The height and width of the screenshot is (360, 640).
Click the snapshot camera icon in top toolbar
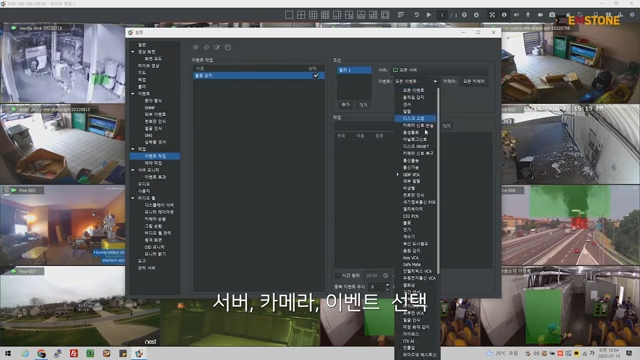[x=552, y=15]
